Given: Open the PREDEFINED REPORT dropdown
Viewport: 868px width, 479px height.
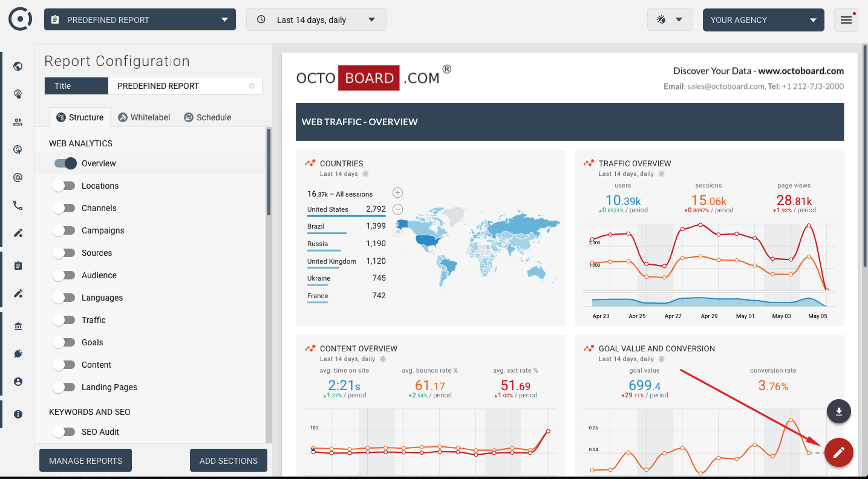Looking at the screenshot, I should point(140,19).
